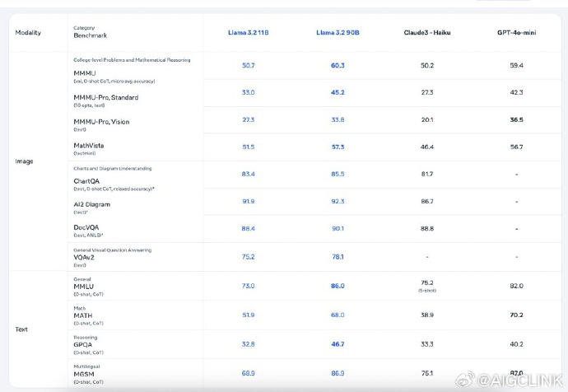This screenshot has width=568, height=392.
Task: Click the GPT-4o-mini column header
Action: point(517,33)
